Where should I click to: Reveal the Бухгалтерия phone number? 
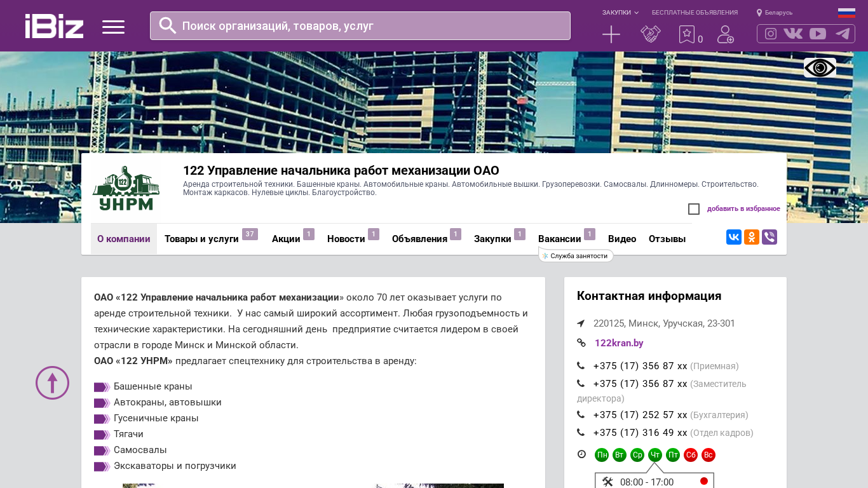tap(641, 415)
